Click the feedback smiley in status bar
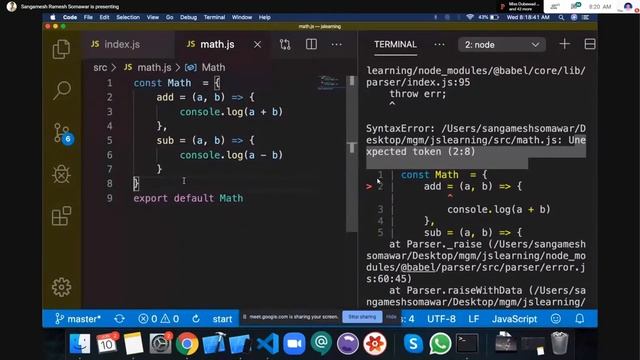Screen dimensions: 640x360 (x=556, y=319)
